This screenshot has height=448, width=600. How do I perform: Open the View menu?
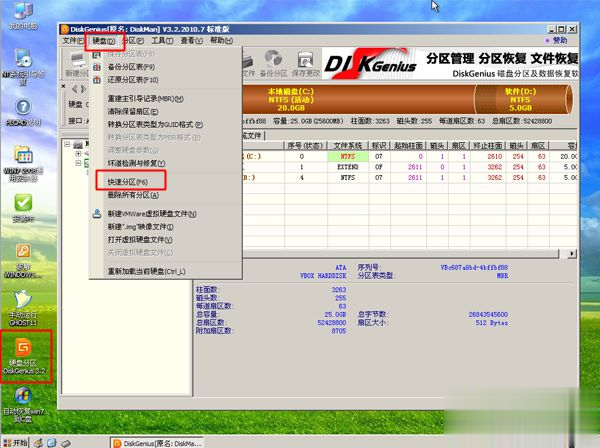click(191, 41)
